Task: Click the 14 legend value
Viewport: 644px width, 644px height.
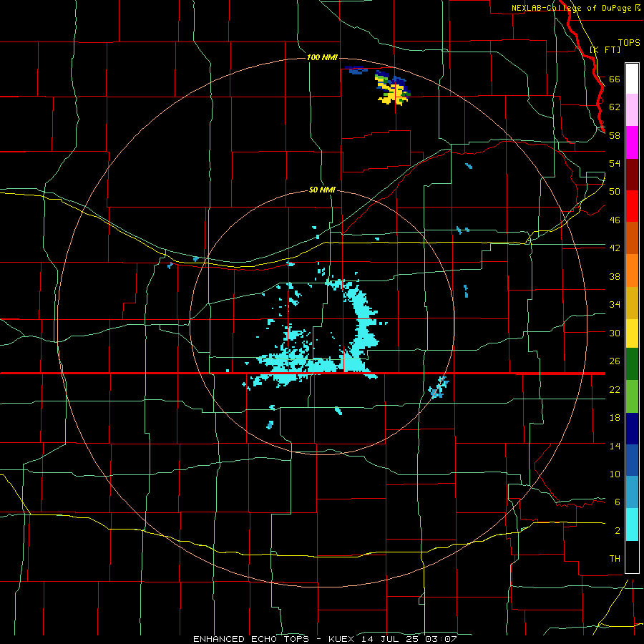Action: [x=615, y=446]
